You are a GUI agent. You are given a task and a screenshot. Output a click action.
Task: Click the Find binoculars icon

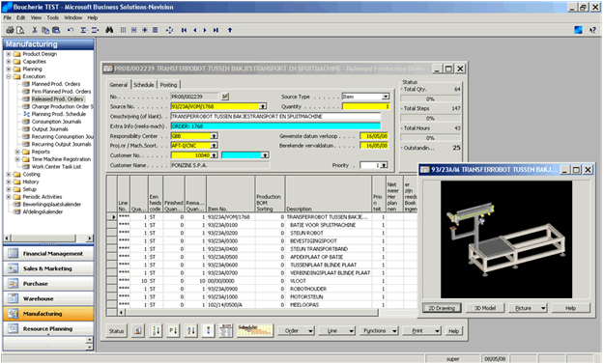[x=109, y=30]
